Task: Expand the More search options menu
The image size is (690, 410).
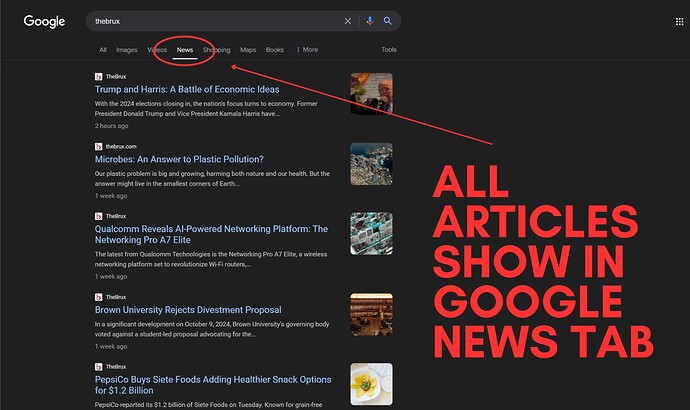Action: pos(307,50)
